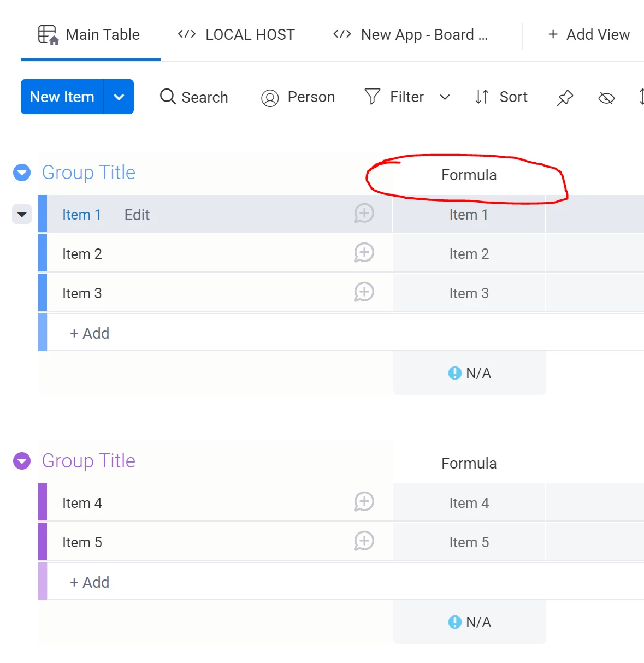Screen dimensions: 644x663
Task: Click the blue New Item button
Action: 62,97
